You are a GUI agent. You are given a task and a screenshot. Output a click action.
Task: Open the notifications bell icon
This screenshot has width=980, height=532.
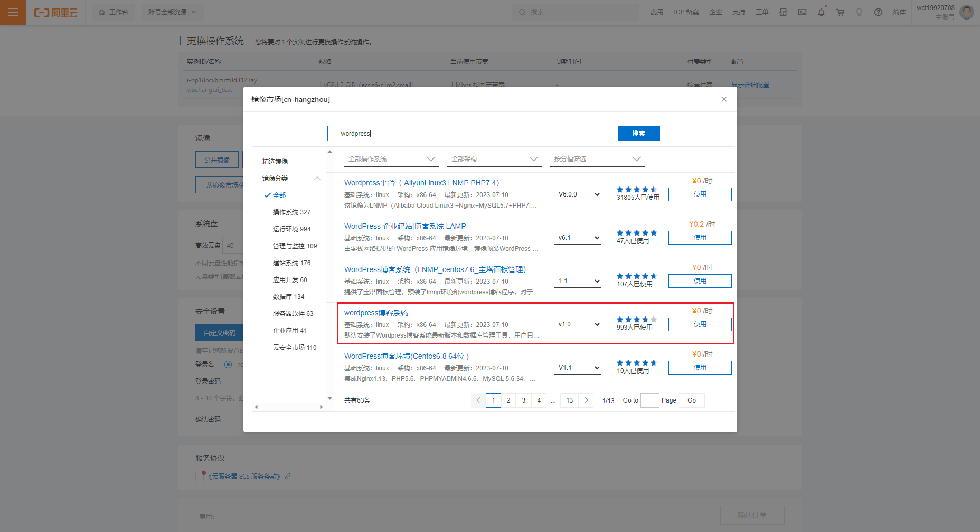pos(821,12)
